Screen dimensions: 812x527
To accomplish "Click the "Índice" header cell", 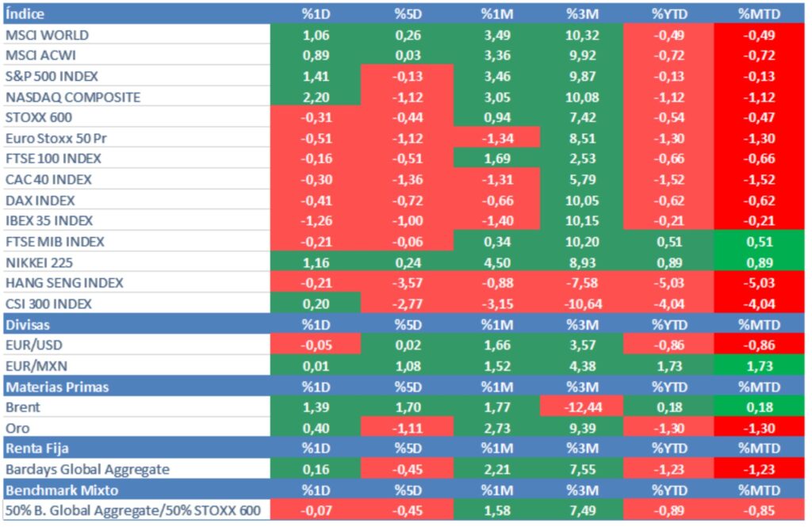I will [25, 14].
